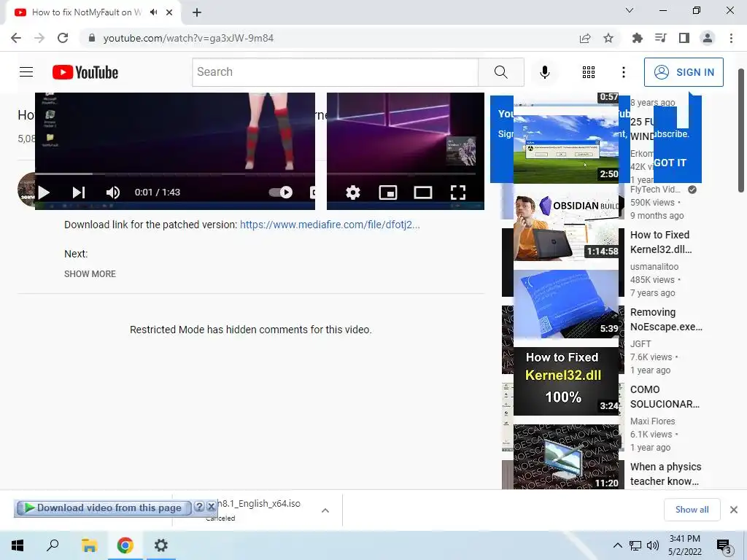Viewport: 747px width, 560px height.
Task: Close the download video helper bar
Action: [x=211, y=506]
